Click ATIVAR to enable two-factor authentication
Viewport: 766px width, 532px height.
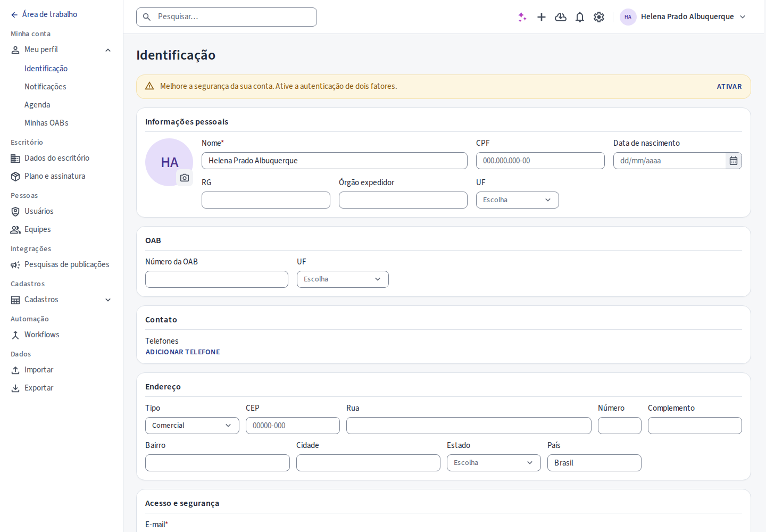[x=729, y=87]
